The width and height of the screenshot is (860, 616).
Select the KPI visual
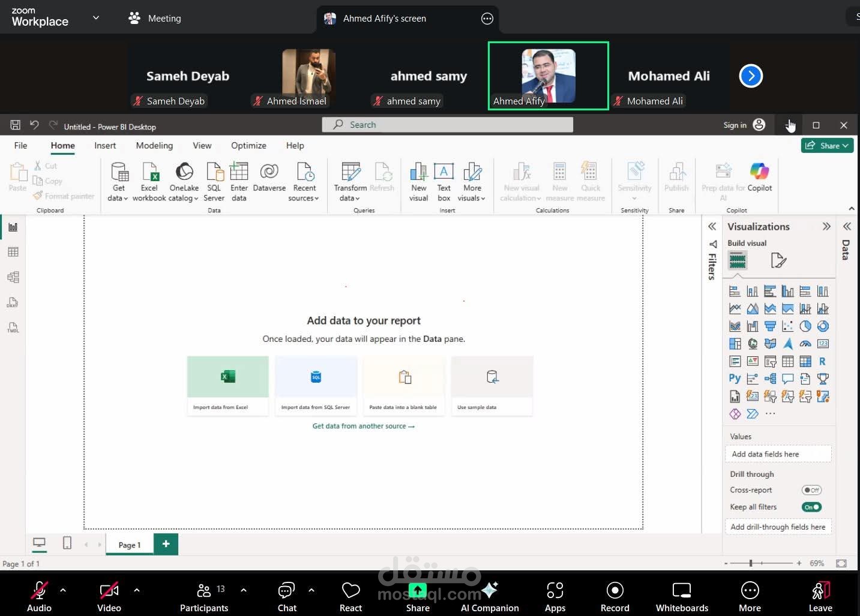click(x=753, y=361)
